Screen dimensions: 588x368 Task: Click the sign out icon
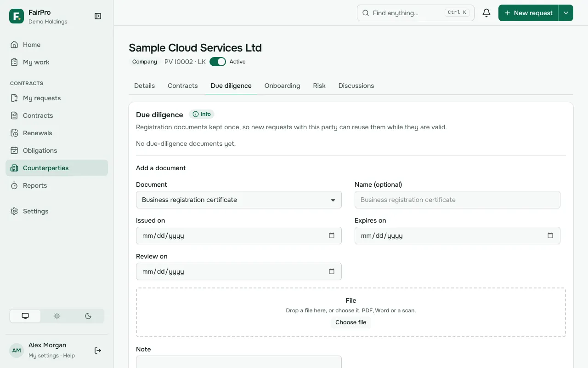pyautogui.click(x=98, y=351)
